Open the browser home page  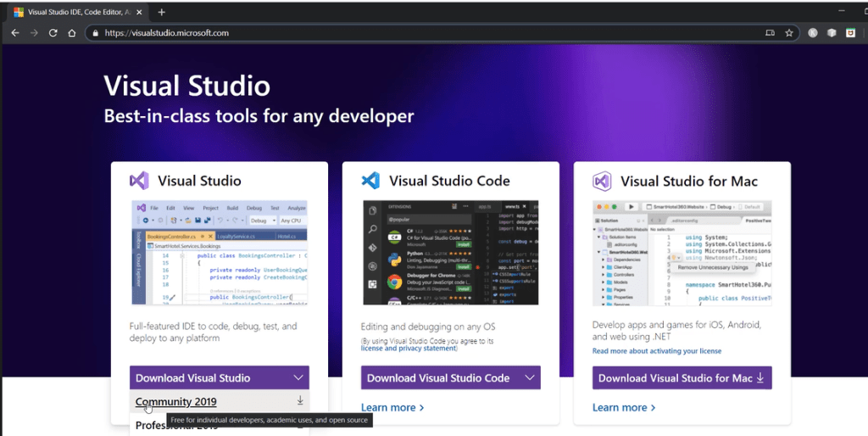[x=71, y=33]
